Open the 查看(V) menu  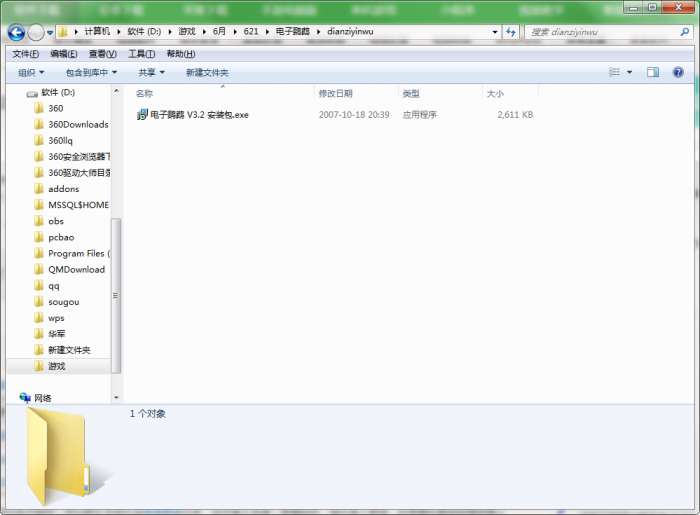pyautogui.click(x=103, y=54)
